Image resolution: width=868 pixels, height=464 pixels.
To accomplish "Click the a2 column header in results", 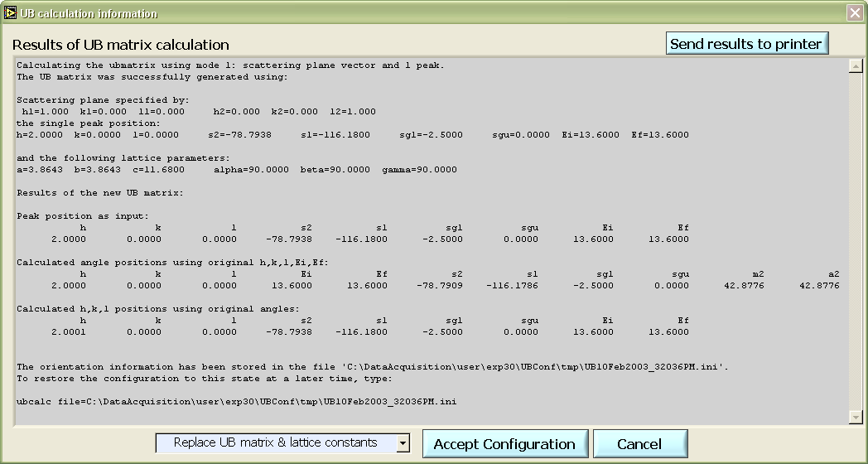I will click(833, 274).
